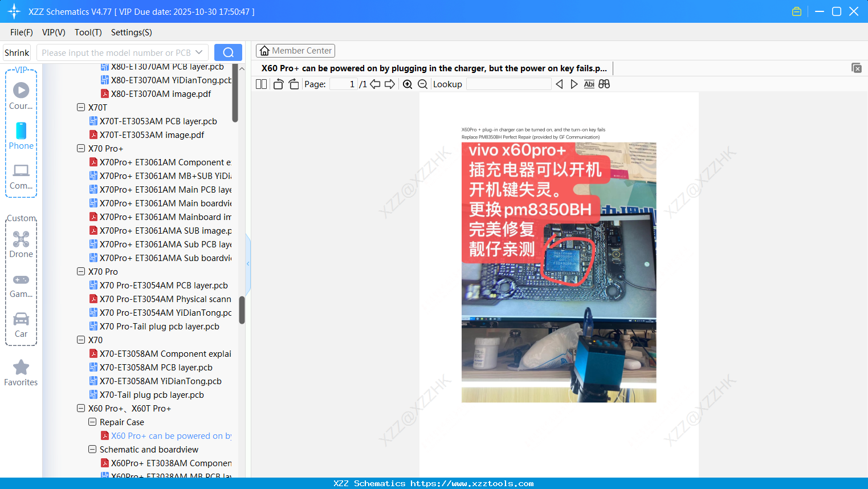Screen dimensions: 868x489
Task: Collapse the X70 tree node
Action: 81,340
